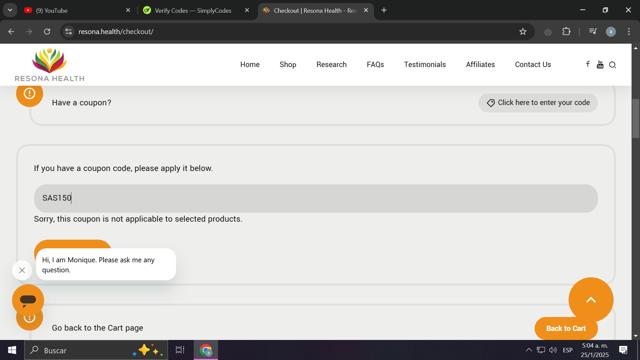The height and width of the screenshot is (360, 640).
Task: Open the taskbar clock and date
Action: pos(595,350)
